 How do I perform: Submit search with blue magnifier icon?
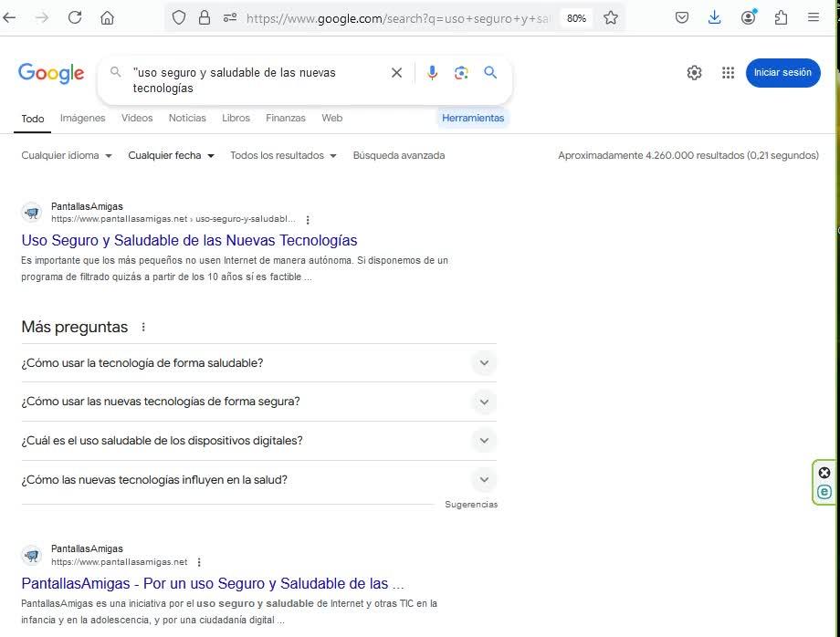pos(490,72)
